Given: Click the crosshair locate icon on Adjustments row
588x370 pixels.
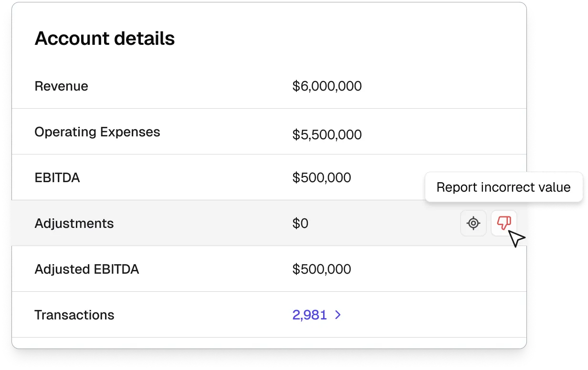Looking at the screenshot, I should click(473, 223).
